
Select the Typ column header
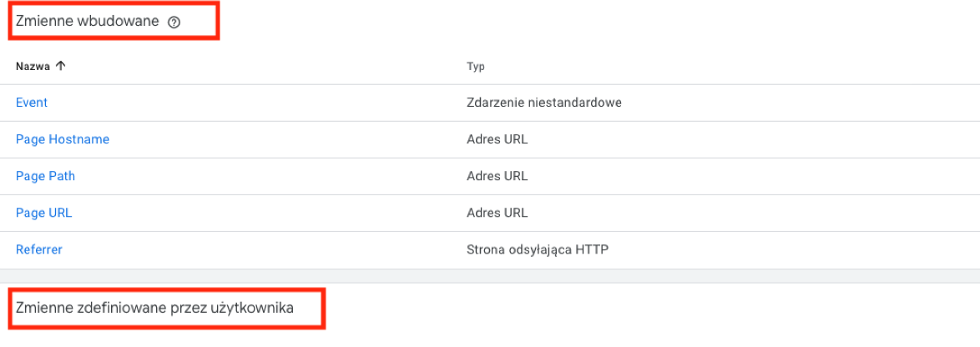coord(476,66)
